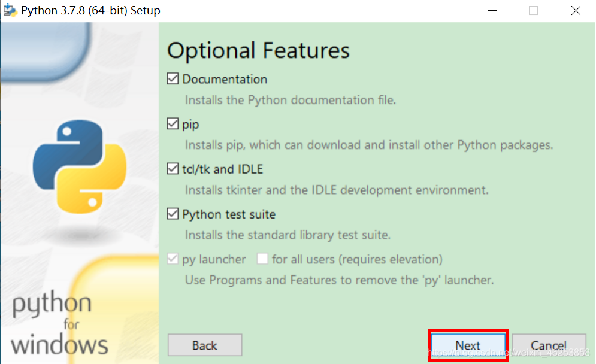The image size is (596, 364).
Task: Click the Optional Features heading
Action: tap(259, 50)
